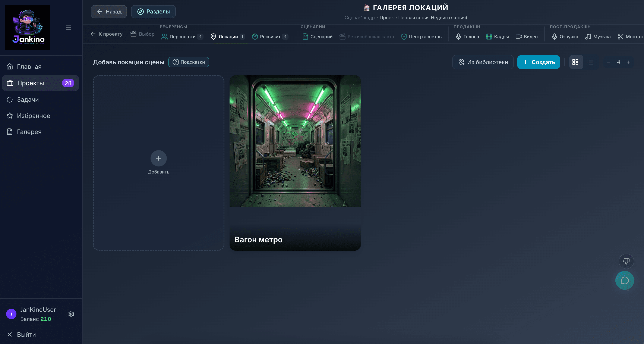Click the Добавить label in the empty card

[x=158, y=172]
